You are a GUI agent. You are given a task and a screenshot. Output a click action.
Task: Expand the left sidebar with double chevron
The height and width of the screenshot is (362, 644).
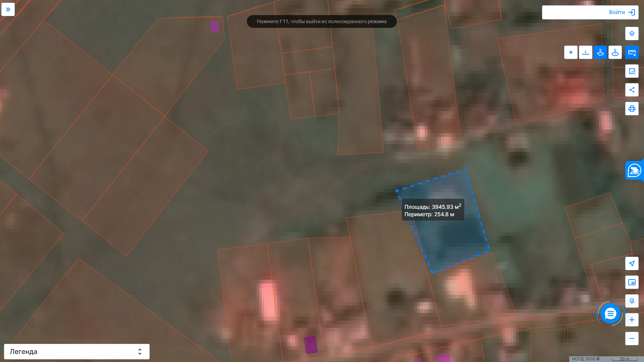8,9
